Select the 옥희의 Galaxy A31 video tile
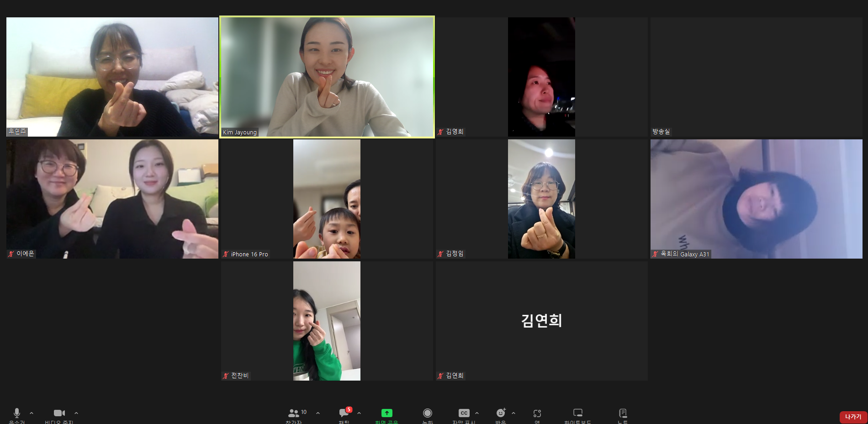Viewport: 868px width, 424px height. coord(757,199)
